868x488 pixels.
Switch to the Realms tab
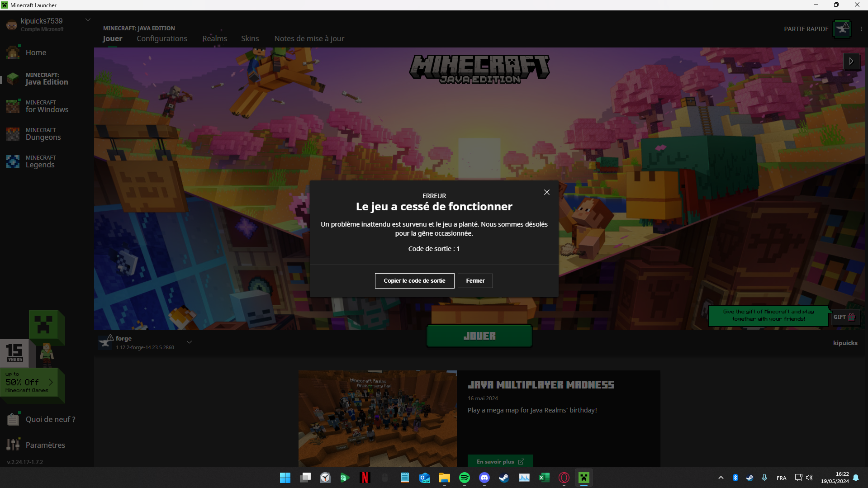(x=215, y=39)
